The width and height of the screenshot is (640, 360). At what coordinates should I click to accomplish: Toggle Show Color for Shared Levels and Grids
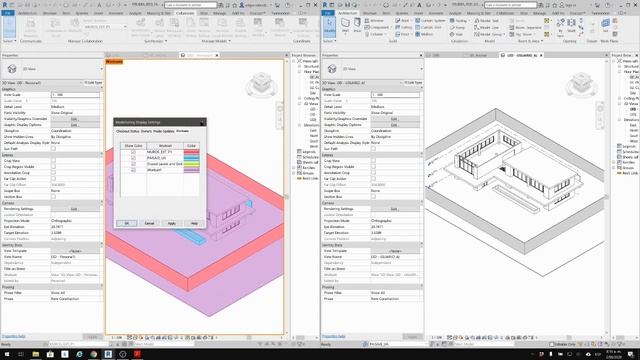click(x=133, y=164)
